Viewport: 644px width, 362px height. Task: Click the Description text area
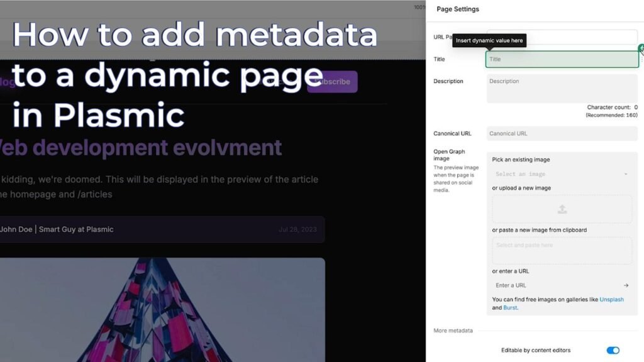(562, 88)
